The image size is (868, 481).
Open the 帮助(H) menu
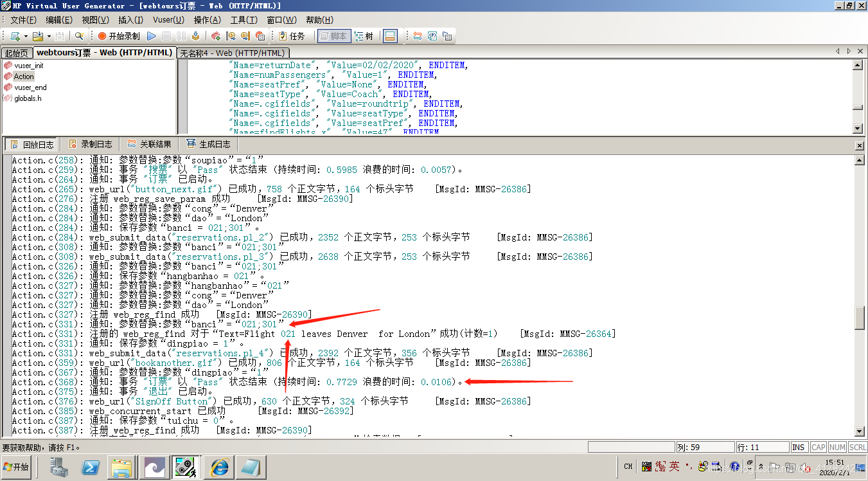coord(319,20)
